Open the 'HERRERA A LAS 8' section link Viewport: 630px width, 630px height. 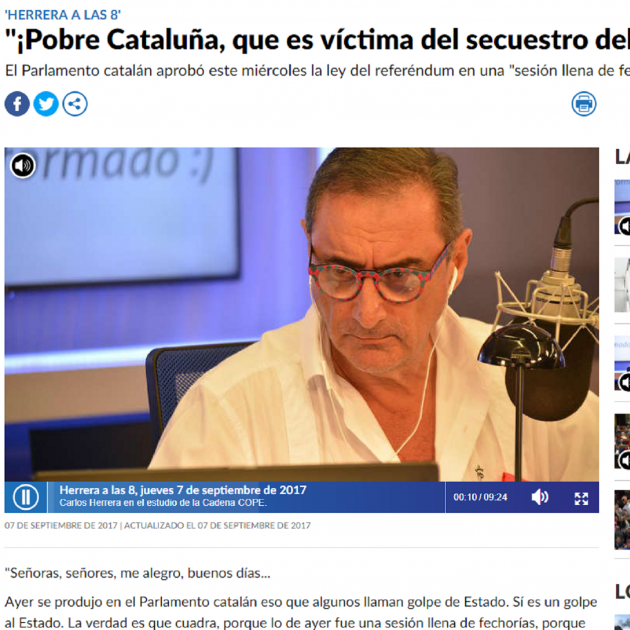pos(62,15)
